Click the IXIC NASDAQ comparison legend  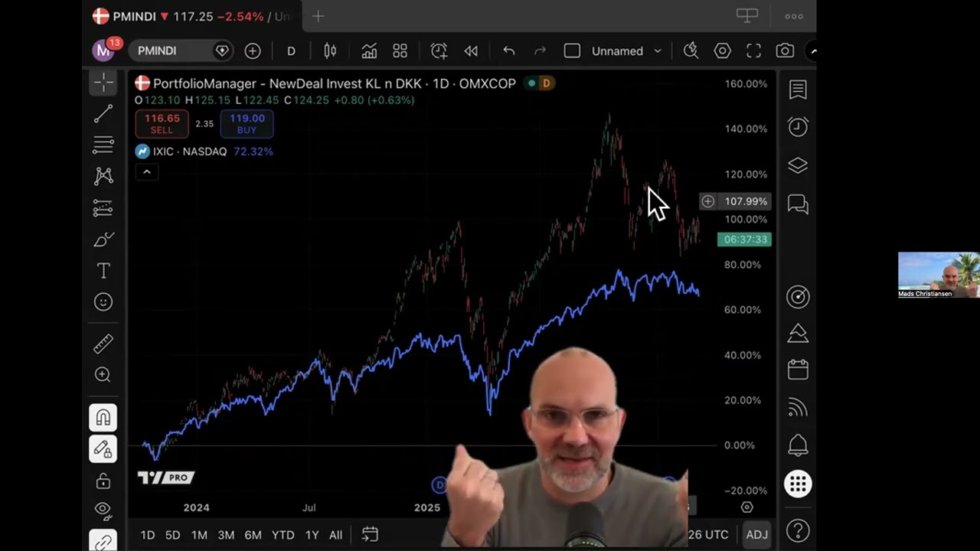[190, 152]
